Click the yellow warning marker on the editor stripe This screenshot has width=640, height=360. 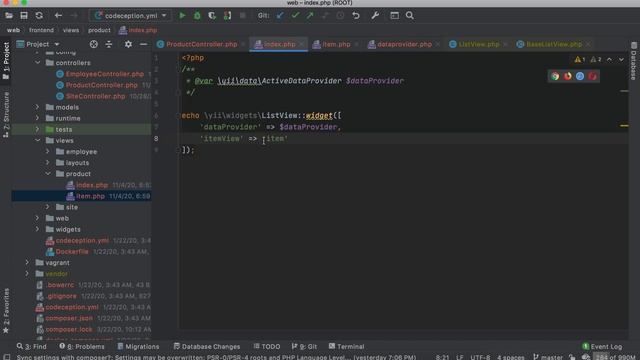(624, 126)
